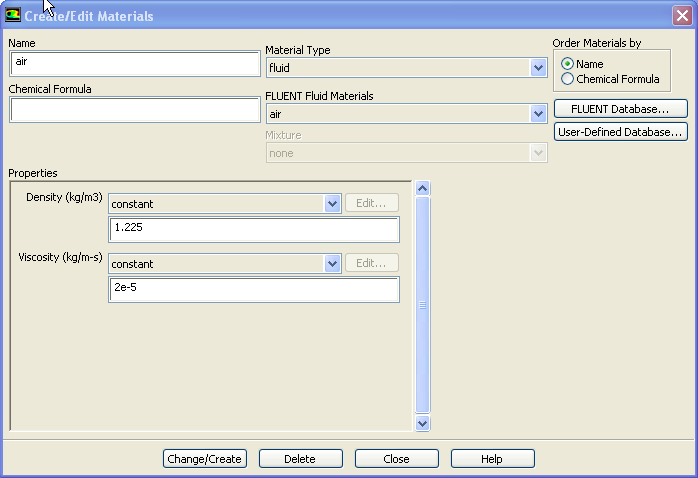
Task: Click the Delete button
Action: click(300, 458)
